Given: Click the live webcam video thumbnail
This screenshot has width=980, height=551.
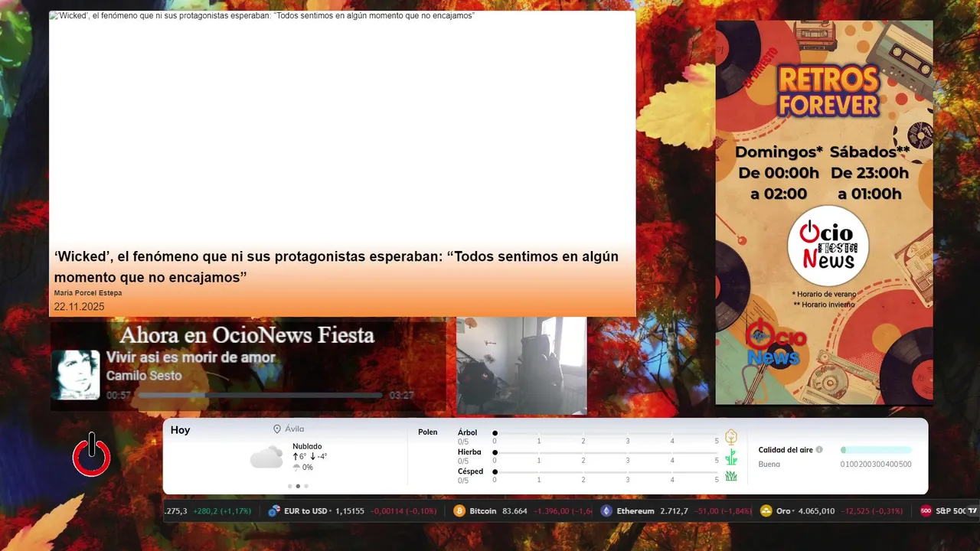Looking at the screenshot, I should (x=521, y=366).
